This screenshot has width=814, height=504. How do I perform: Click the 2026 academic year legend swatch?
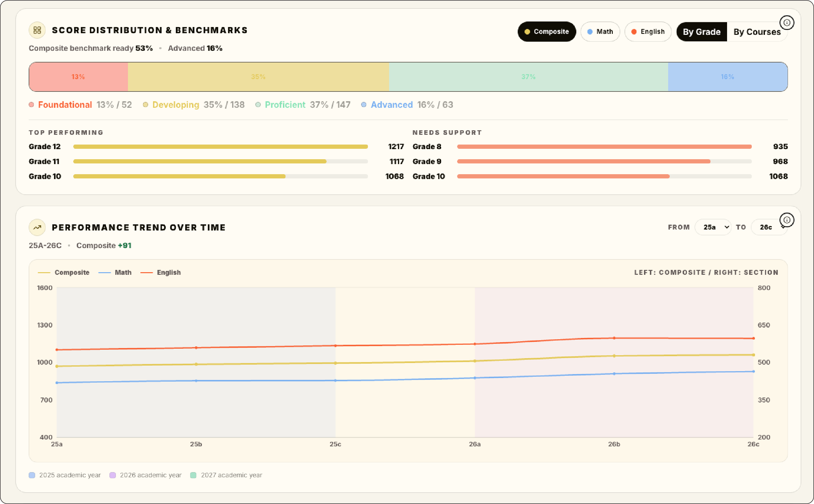click(x=113, y=475)
